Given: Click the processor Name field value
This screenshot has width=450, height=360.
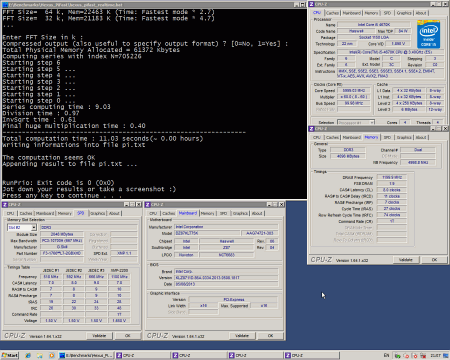Looking at the screenshot, I should pyautogui.click(x=374, y=25).
